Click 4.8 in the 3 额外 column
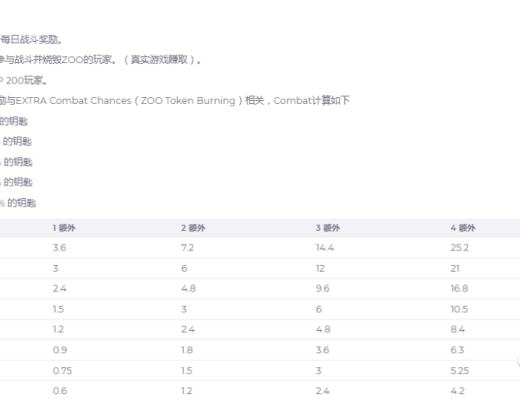The image size is (520, 400). [x=323, y=329]
